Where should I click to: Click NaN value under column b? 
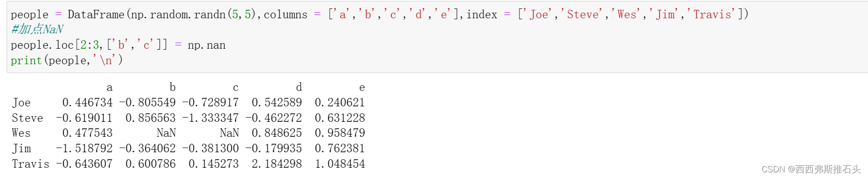coord(166,133)
